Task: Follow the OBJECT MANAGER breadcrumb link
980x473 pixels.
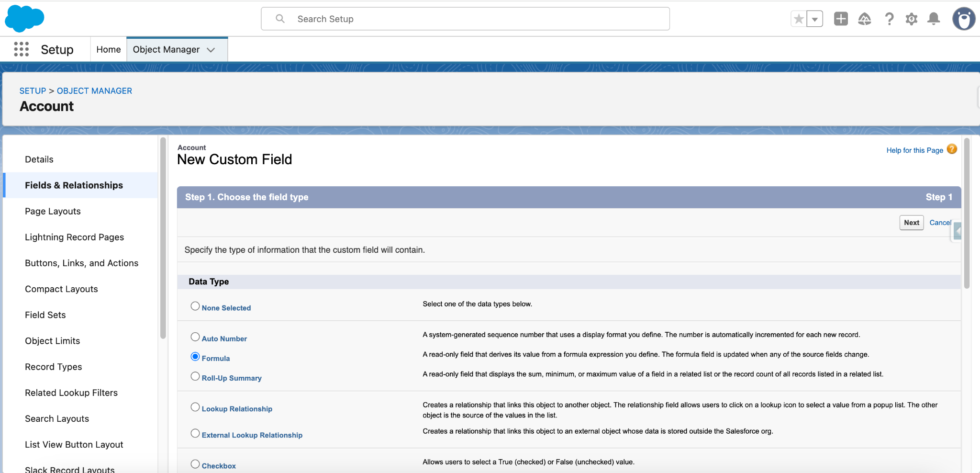Action: point(94,91)
